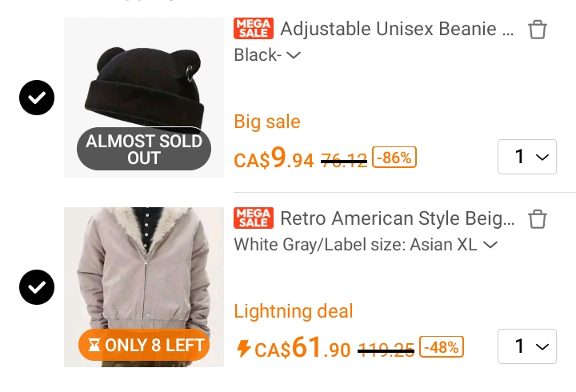Tap the -48% discount tag

tap(442, 347)
